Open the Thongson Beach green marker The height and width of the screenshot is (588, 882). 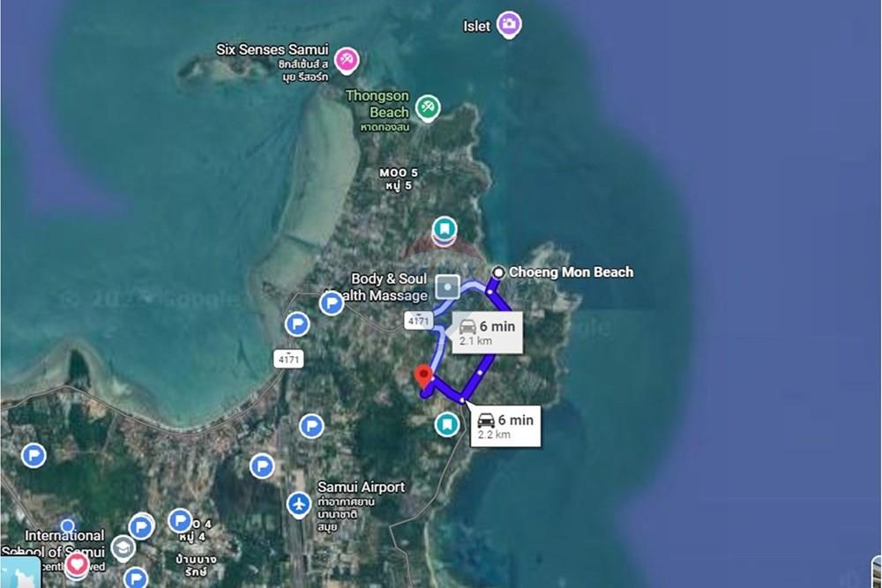(427, 108)
